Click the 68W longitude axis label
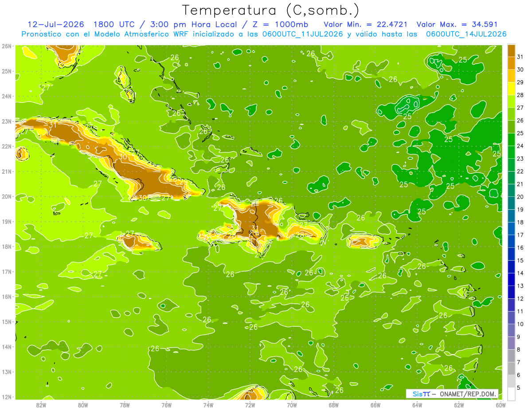The image size is (532, 411). click(334, 405)
